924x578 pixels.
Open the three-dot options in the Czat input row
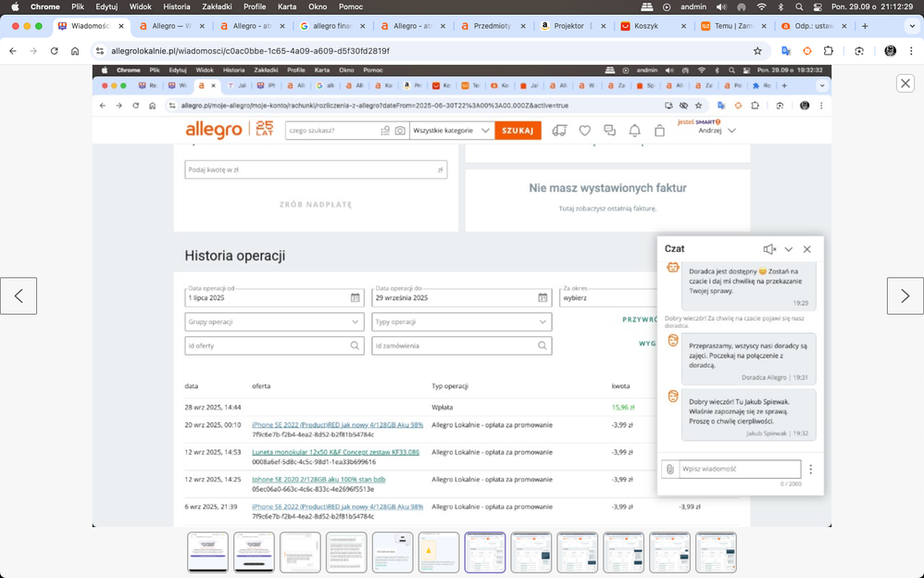[811, 469]
